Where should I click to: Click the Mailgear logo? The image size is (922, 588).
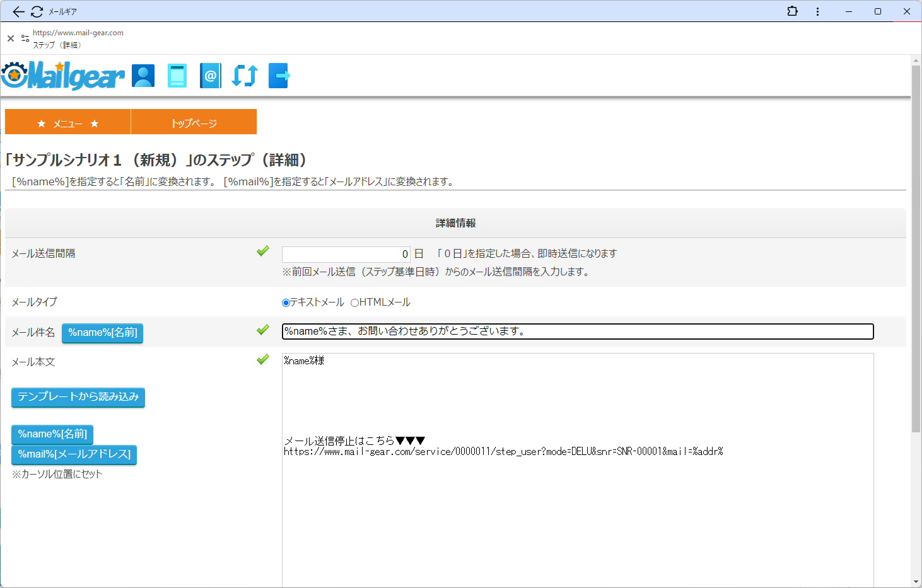click(62, 76)
